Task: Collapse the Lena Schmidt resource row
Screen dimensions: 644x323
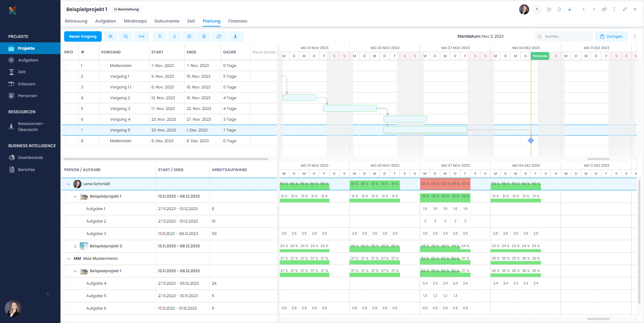Action: pos(68,184)
